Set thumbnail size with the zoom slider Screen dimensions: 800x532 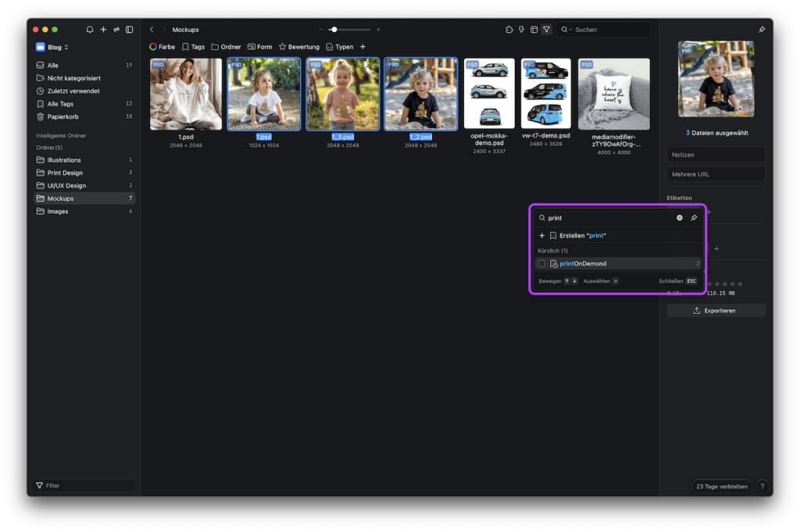[349, 30]
